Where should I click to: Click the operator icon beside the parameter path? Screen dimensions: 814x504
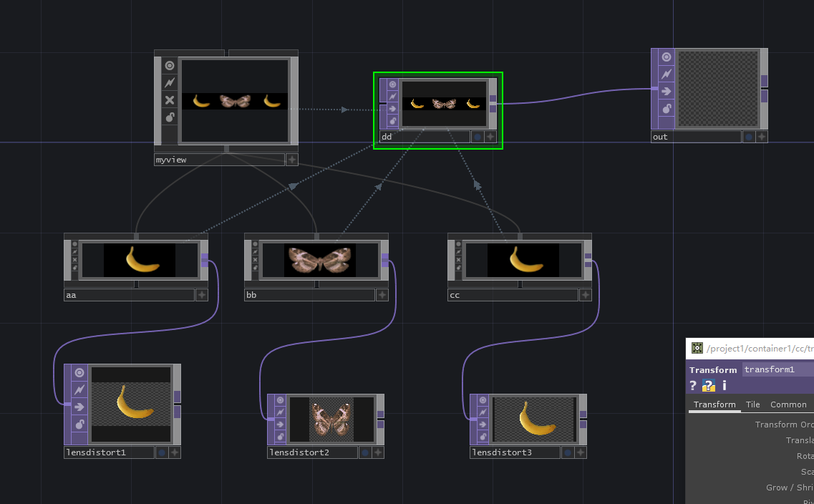(x=697, y=348)
